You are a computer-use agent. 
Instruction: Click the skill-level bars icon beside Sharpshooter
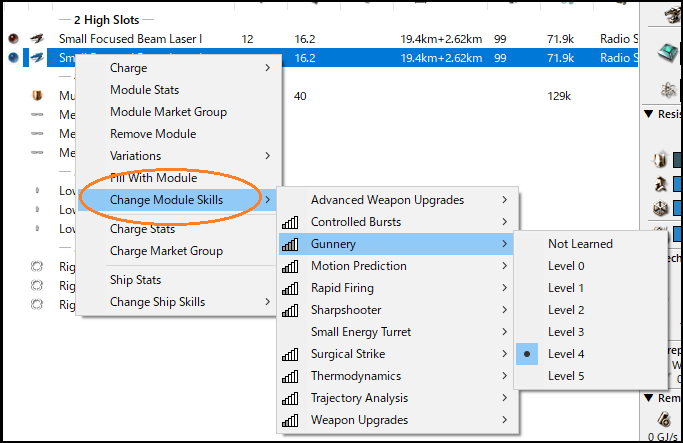tap(291, 310)
